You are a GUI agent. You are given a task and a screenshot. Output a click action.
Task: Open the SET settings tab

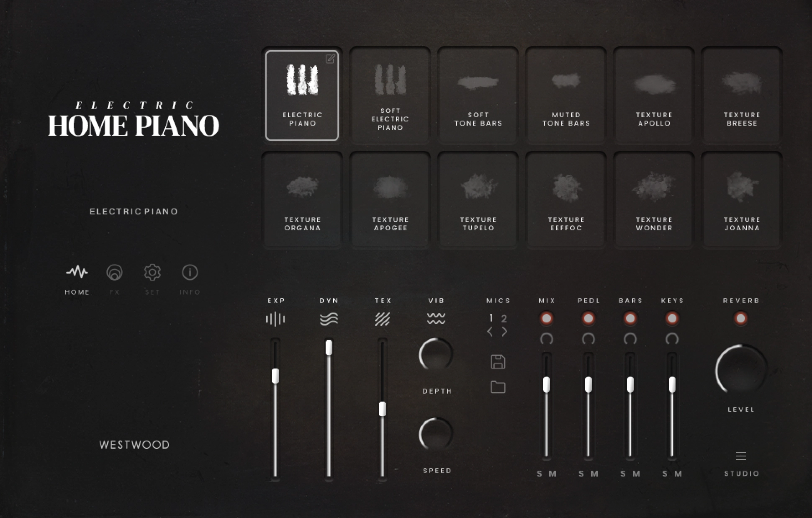click(x=152, y=273)
